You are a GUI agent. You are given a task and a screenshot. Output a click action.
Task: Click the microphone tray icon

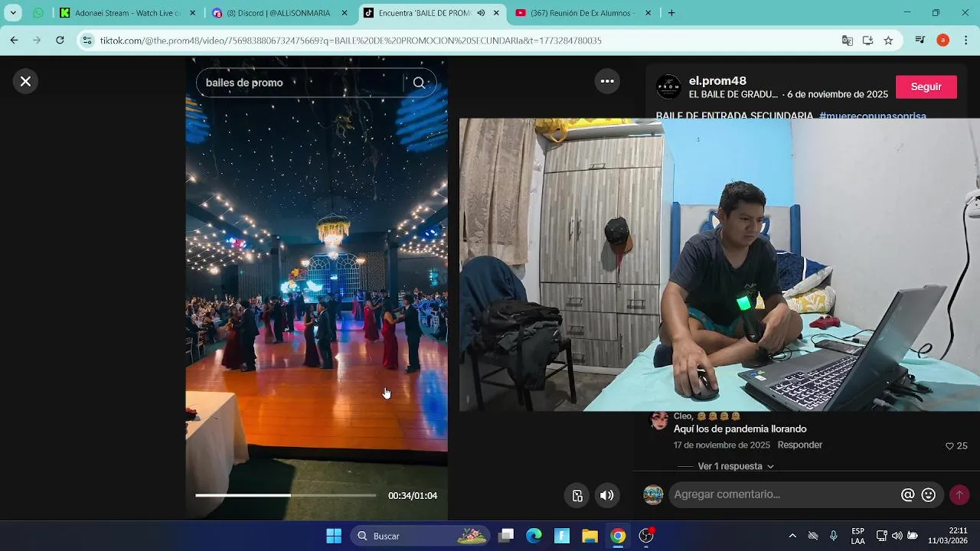tap(834, 536)
